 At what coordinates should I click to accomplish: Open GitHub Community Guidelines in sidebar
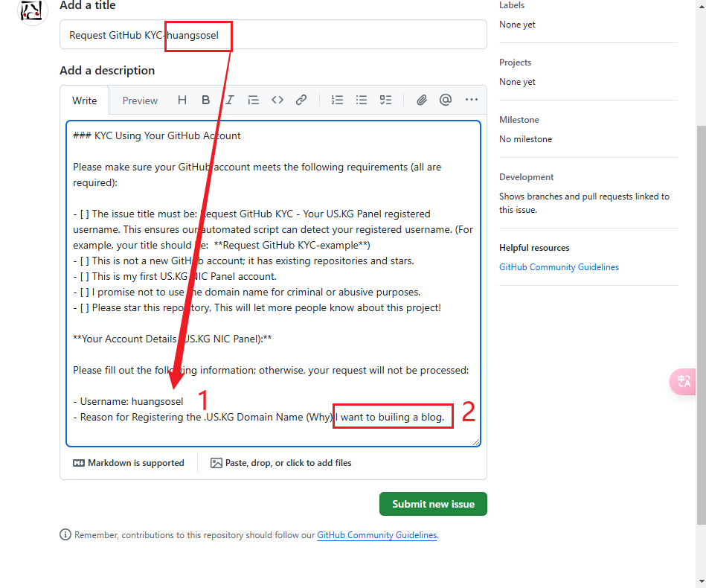(x=559, y=267)
